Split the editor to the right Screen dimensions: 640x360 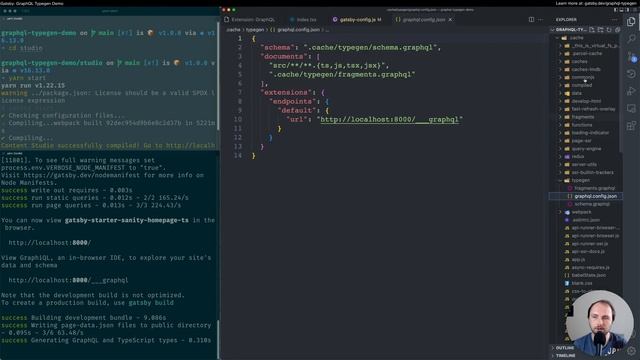click(x=531, y=20)
